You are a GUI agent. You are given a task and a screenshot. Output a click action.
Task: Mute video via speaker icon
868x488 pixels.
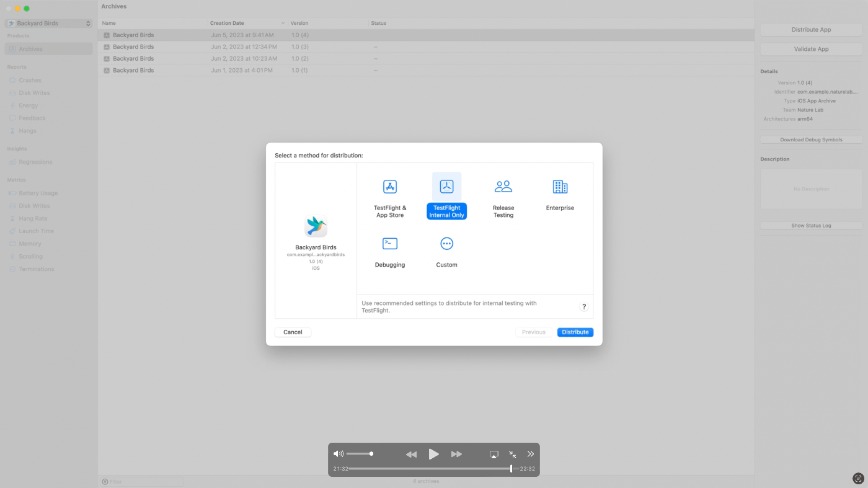[x=339, y=454]
